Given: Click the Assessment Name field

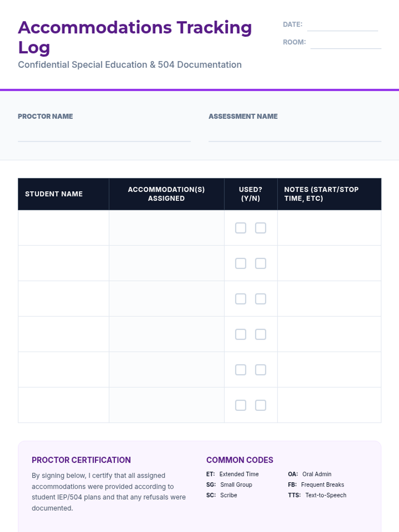Looking at the screenshot, I should tap(295, 135).
